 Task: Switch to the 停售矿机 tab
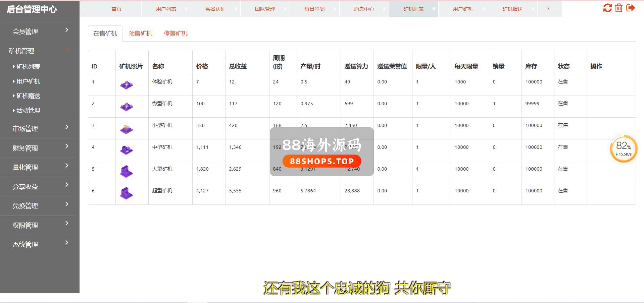(176, 34)
